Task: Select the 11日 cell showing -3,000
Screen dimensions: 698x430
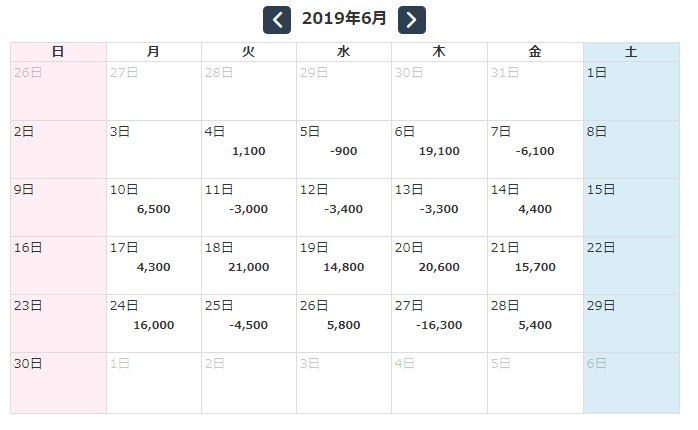Action: (248, 208)
